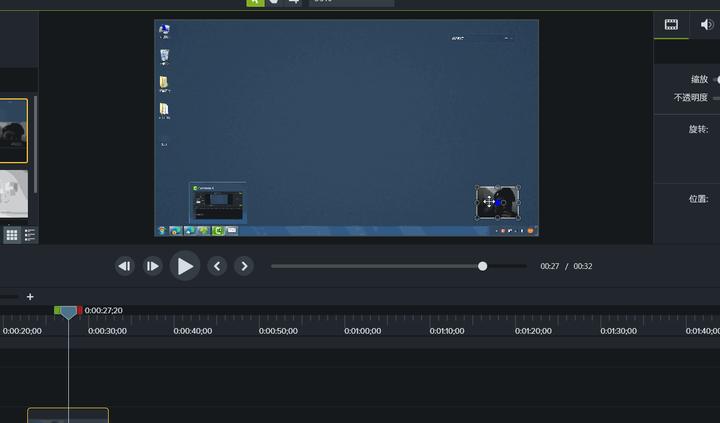Click the plus icon to zoom in timeline
The width and height of the screenshot is (720, 423).
[30, 297]
